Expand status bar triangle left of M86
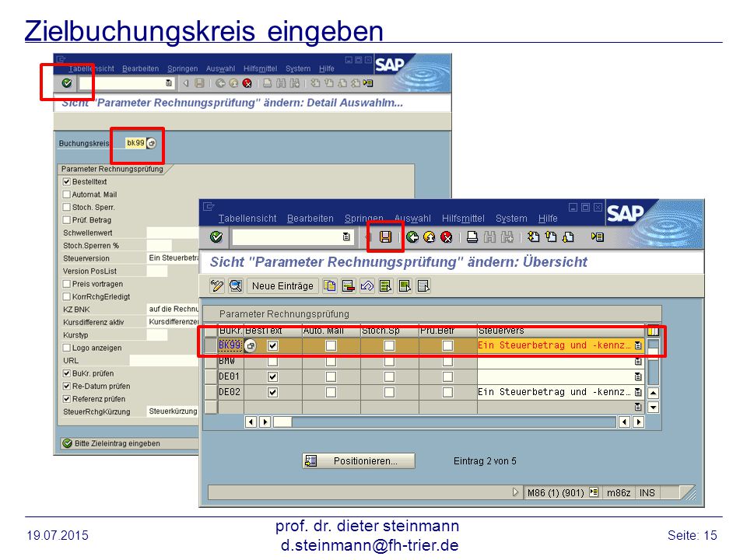 tap(515, 492)
